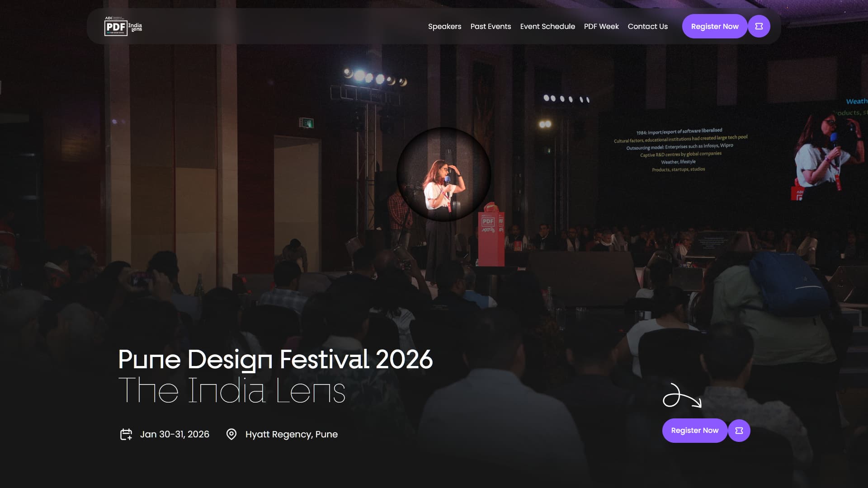Click the location pin icon
Viewport: 868px width, 488px height.
231,434
